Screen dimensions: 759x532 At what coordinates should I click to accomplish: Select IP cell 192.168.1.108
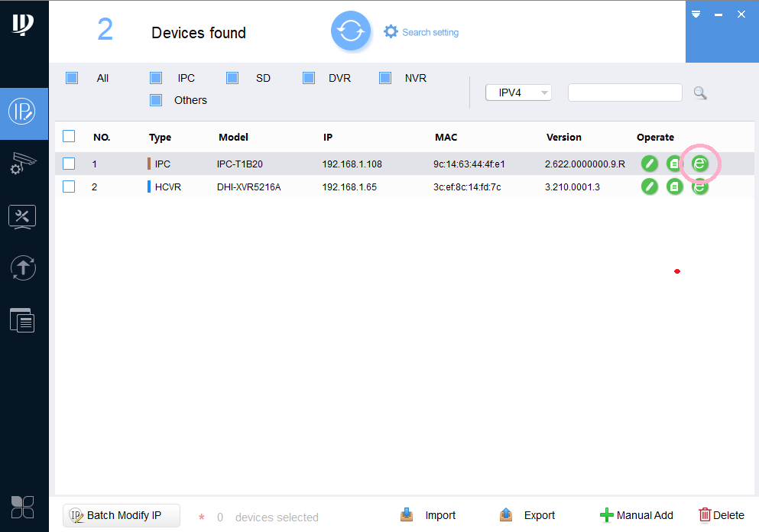[352, 164]
